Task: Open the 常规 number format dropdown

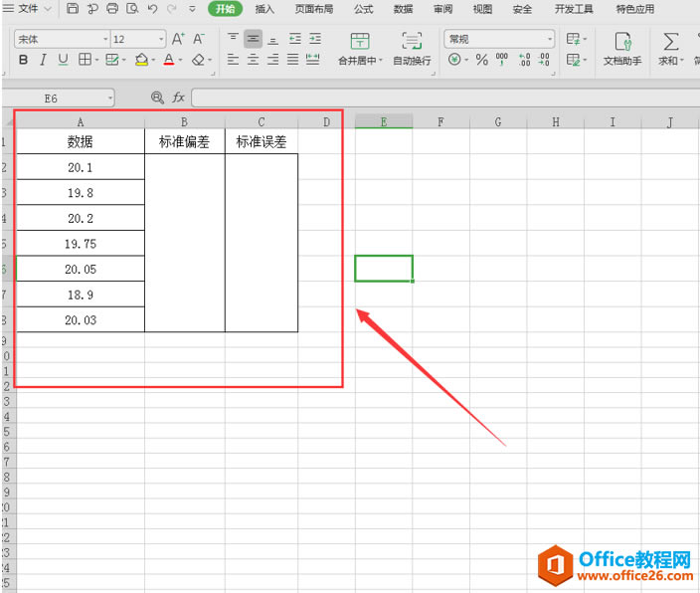Action: [550, 40]
